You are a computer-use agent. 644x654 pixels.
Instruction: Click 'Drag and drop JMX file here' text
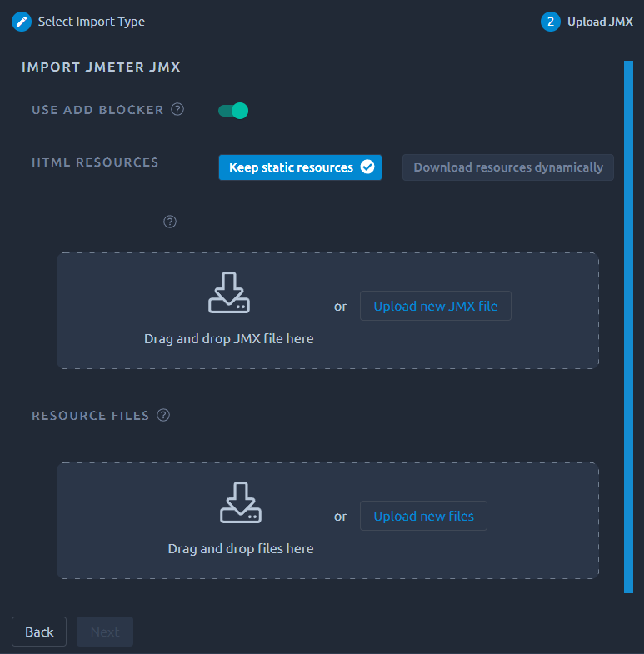(228, 339)
